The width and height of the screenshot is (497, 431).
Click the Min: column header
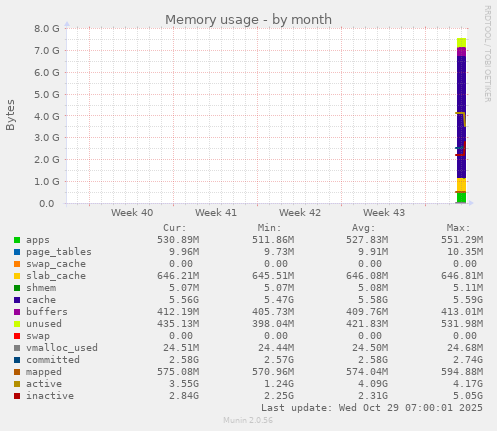click(269, 228)
